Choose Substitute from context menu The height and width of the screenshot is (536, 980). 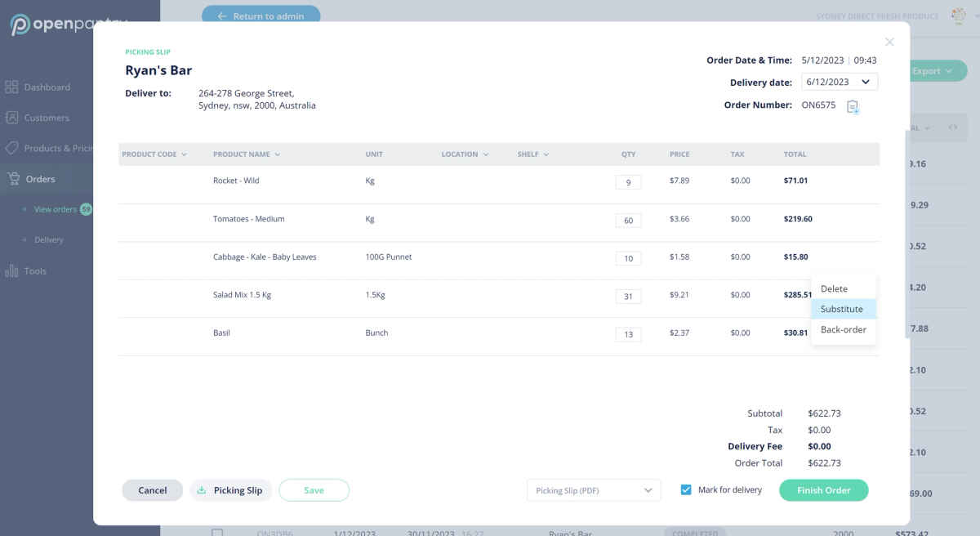click(x=844, y=309)
